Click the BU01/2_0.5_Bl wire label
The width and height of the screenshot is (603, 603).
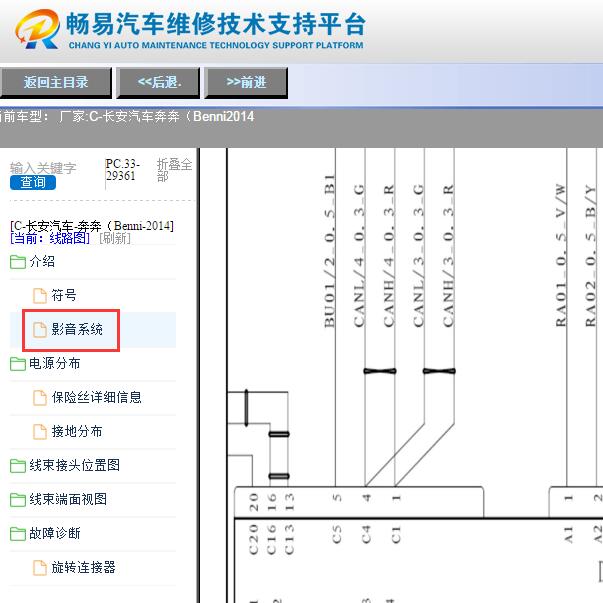coord(330,251)
